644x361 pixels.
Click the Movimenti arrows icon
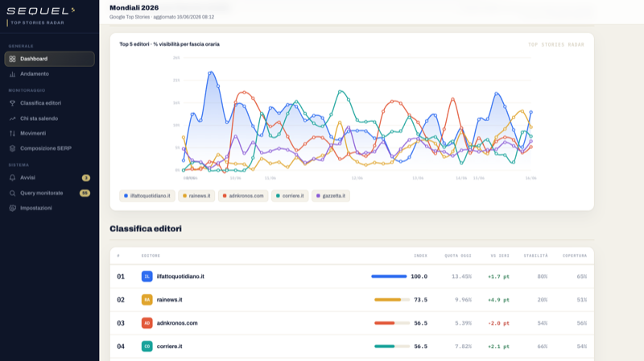[12, 133]
